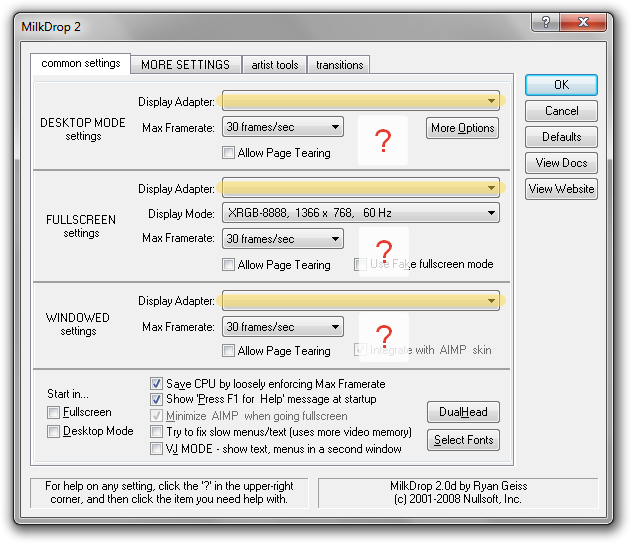Click the red question mark in Desktop Mode section

383,141
